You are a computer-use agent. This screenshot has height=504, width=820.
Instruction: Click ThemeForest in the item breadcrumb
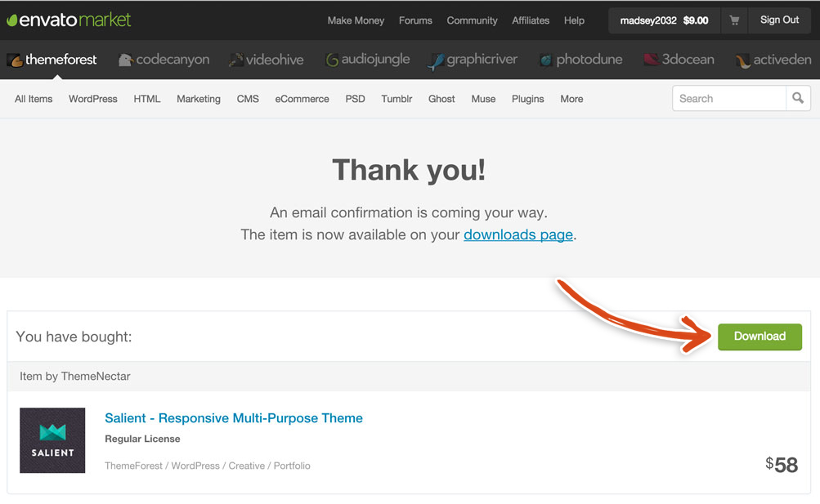click(x=133, y=466)
